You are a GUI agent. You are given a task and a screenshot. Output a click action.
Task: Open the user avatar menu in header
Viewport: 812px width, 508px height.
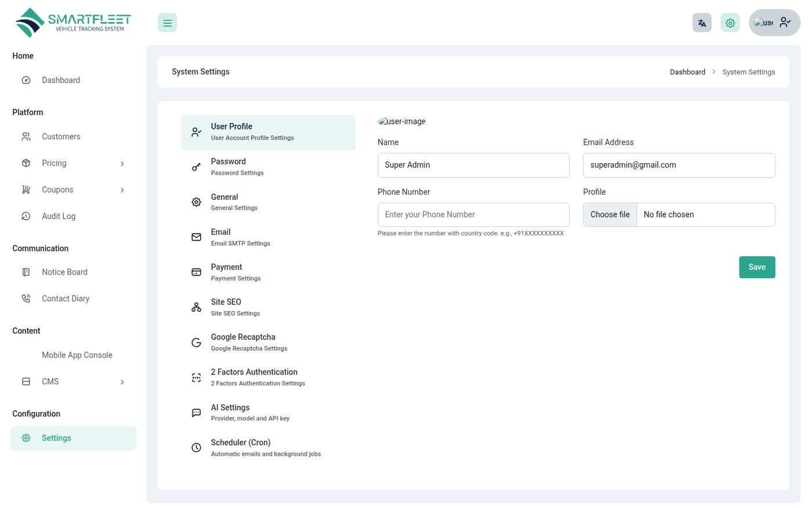[774, 23]
